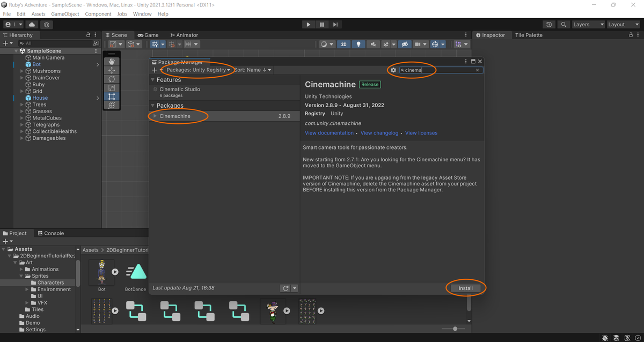The width and height of the screenshot is (644, 342).
Task: Toggle 2D view mode
Action: pos(343,44)
